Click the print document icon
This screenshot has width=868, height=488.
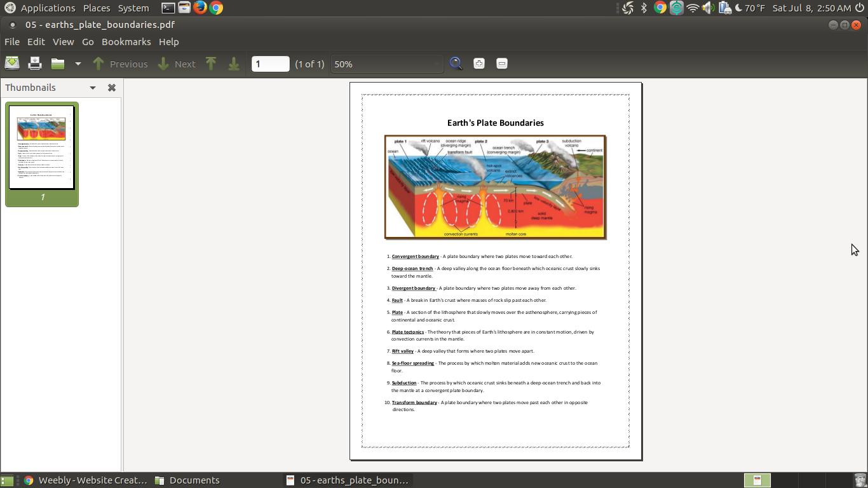(x=35, y=64)
